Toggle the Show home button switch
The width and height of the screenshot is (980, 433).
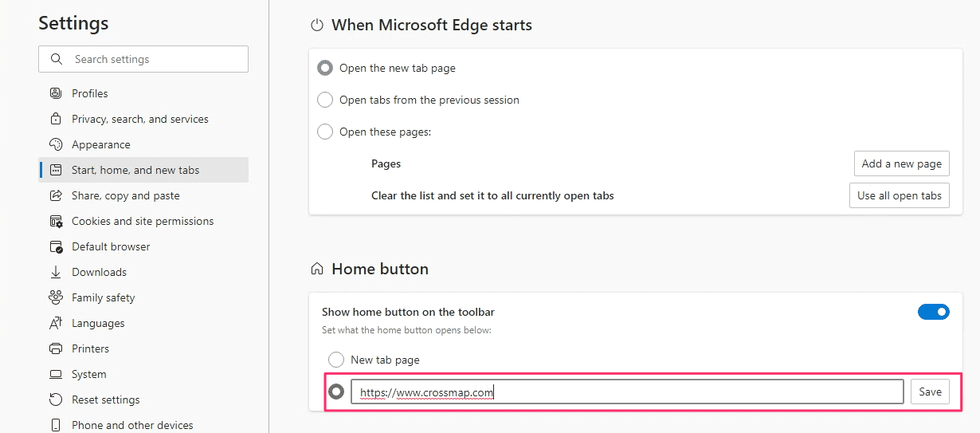(x=933, y=312)
